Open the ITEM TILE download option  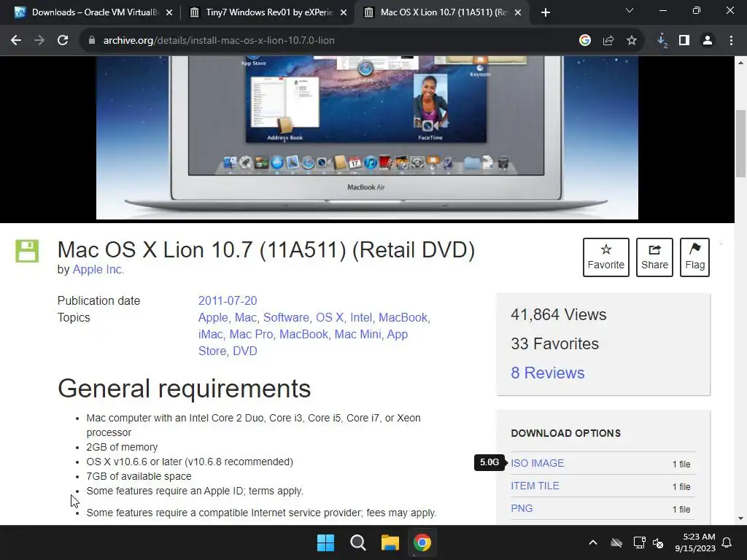535,486
